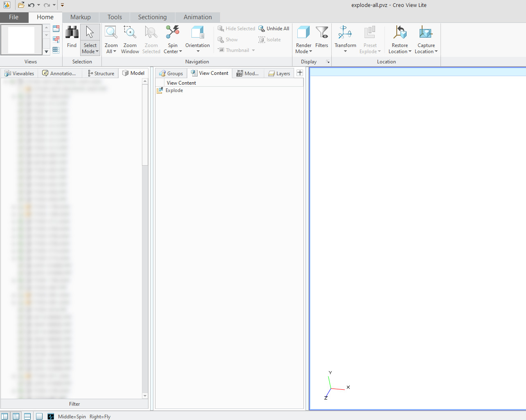Open the performance monitor icon in status bar
This screenshot has width=526, height=420.
tap(50, 416)
